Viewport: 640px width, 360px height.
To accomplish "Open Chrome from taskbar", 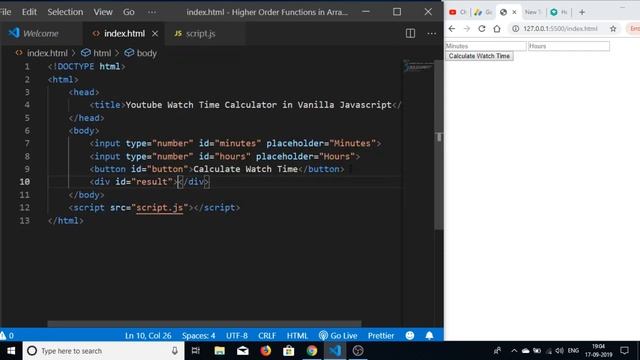I will [x=312, y=351].
